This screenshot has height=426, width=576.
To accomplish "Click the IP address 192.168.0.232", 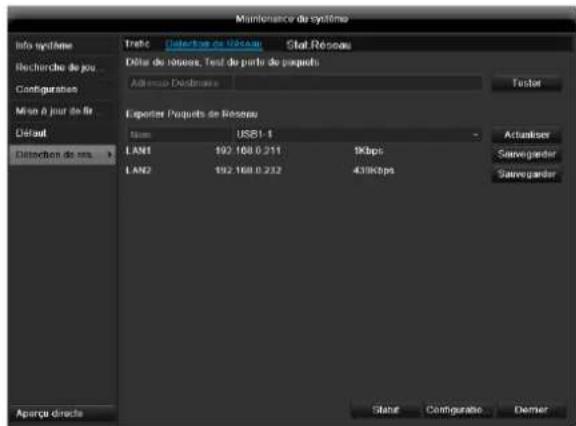I will point(248,170).
